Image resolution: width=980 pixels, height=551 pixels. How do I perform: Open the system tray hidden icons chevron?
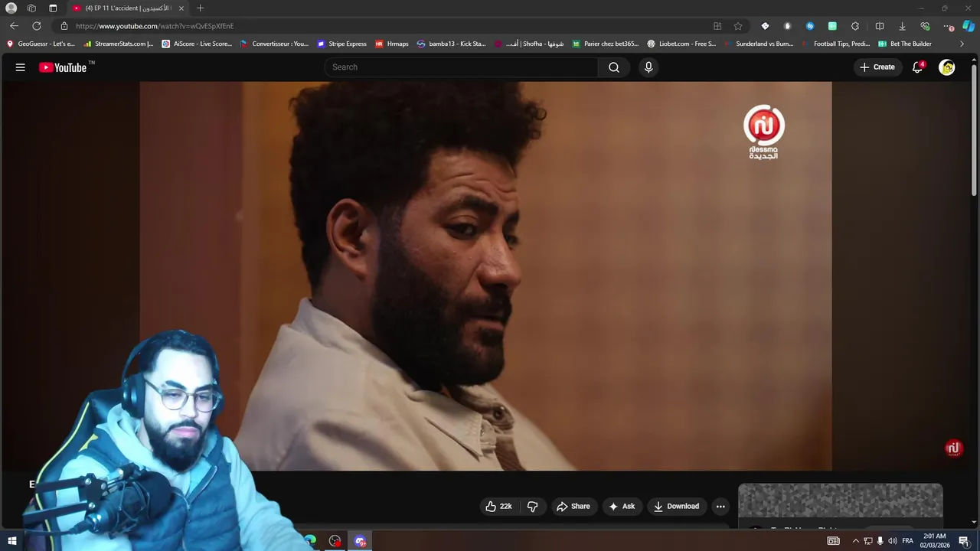tap(855, 541)
